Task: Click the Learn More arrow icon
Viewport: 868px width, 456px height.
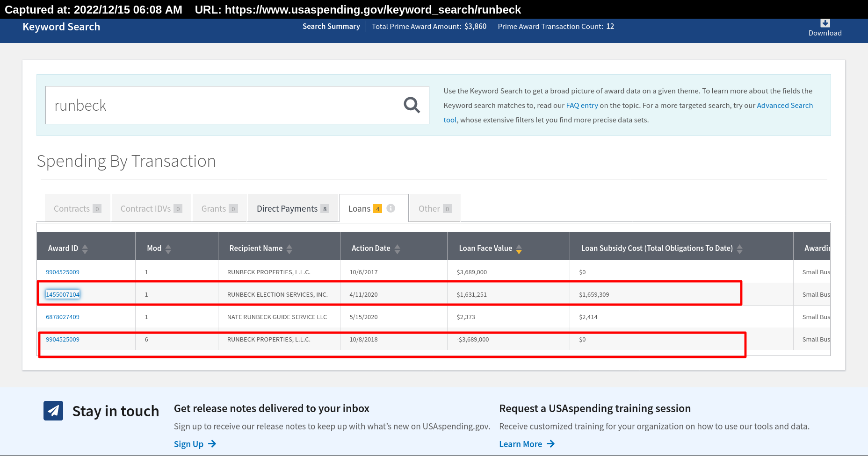Action: pyautogui.click(x=550, y=444)
